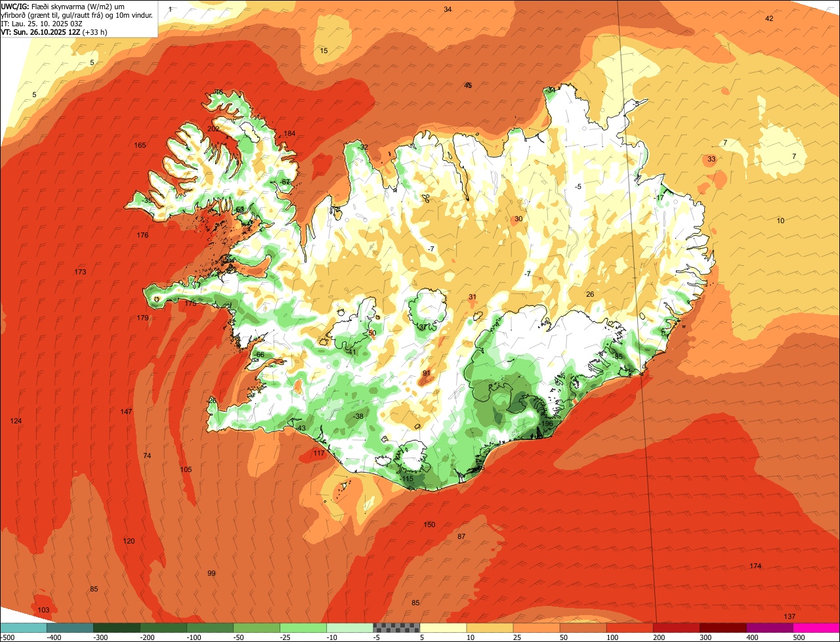This screenshot has width=840, height=642.
Task: Click the map value 202 in the Westfjords
Action: [213, 129]
